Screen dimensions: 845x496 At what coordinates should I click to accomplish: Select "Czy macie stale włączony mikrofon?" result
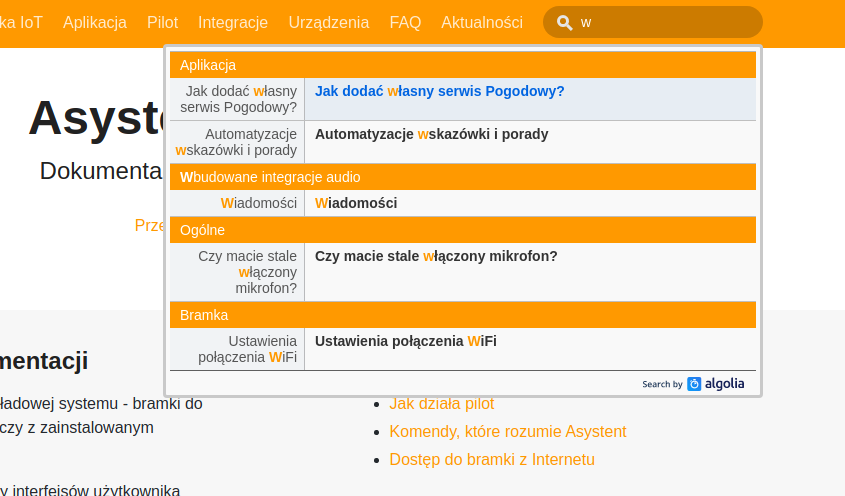[x=436, y=256]
